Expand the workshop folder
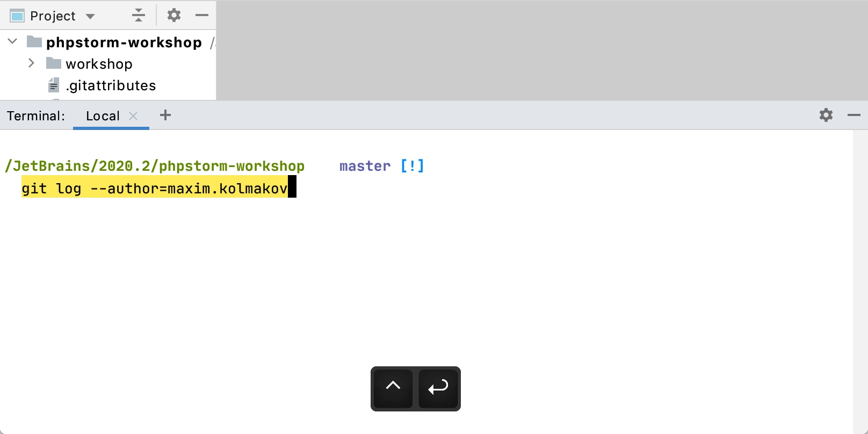Screen dimensions: 868x434 [31, 63]
